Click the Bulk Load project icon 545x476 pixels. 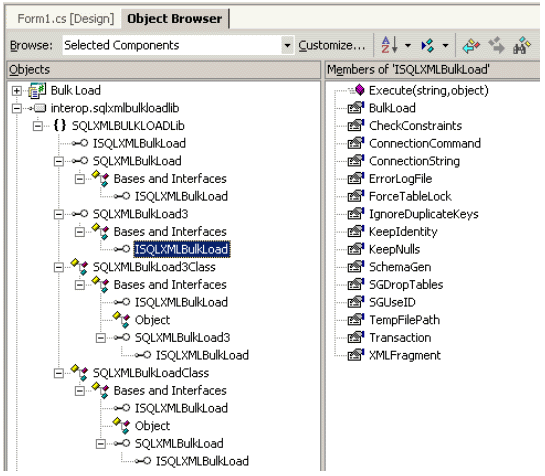37,91
